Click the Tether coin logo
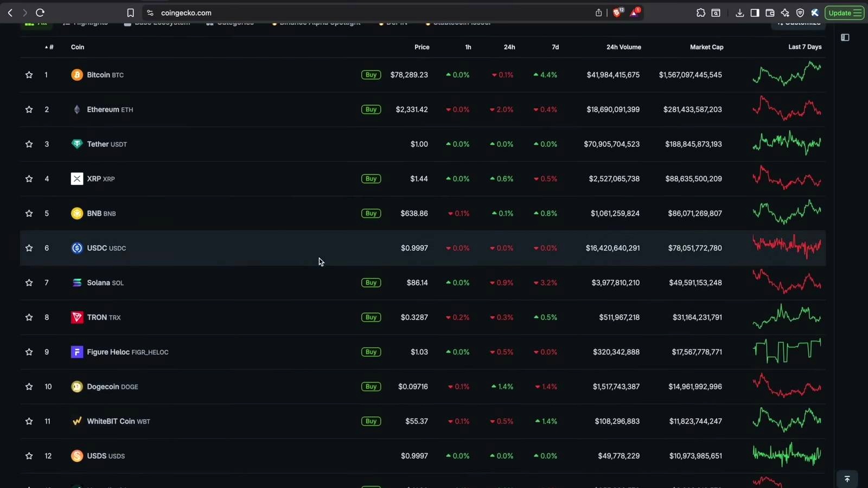 [x=77, y=144]
